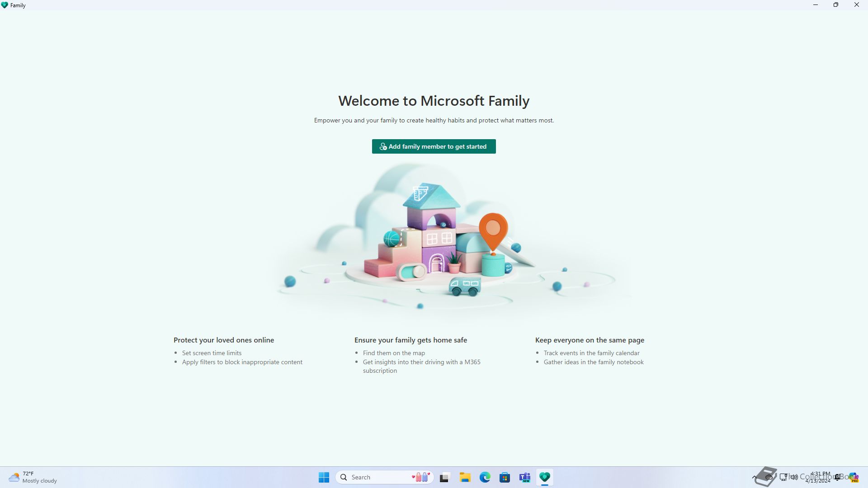Viewport: 868px width, 488px height.
Task: Click "Protect your loved ones online" heading
Action: (224, 340)
